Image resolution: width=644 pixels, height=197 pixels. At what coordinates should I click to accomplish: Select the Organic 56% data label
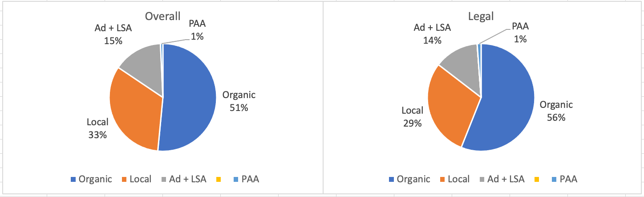click(x=556, y=111)
